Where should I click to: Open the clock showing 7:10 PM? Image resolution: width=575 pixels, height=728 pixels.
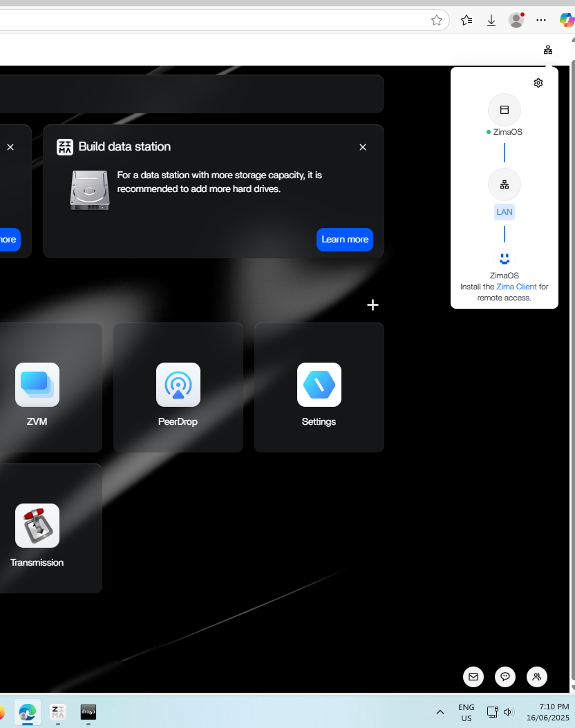click(x=547, y=712)
